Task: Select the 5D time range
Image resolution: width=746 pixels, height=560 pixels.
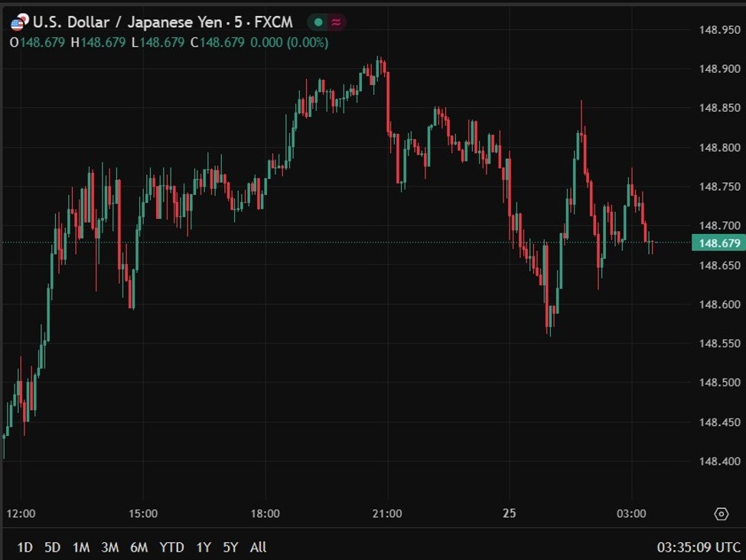Action: click(52, 547)
